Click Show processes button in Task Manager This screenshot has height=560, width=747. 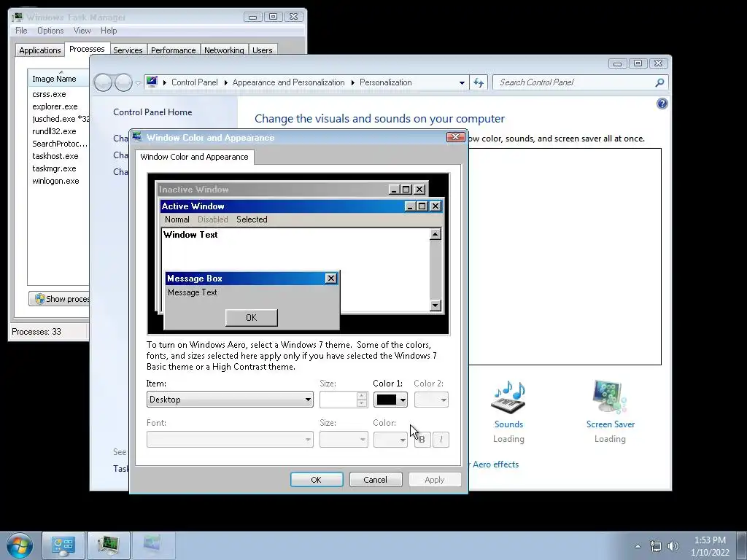click(x=59, y=298)
